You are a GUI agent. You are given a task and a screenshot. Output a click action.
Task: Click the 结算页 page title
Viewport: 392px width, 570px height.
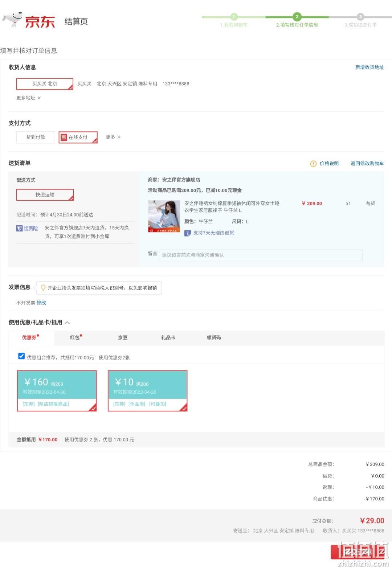[76, 21]
